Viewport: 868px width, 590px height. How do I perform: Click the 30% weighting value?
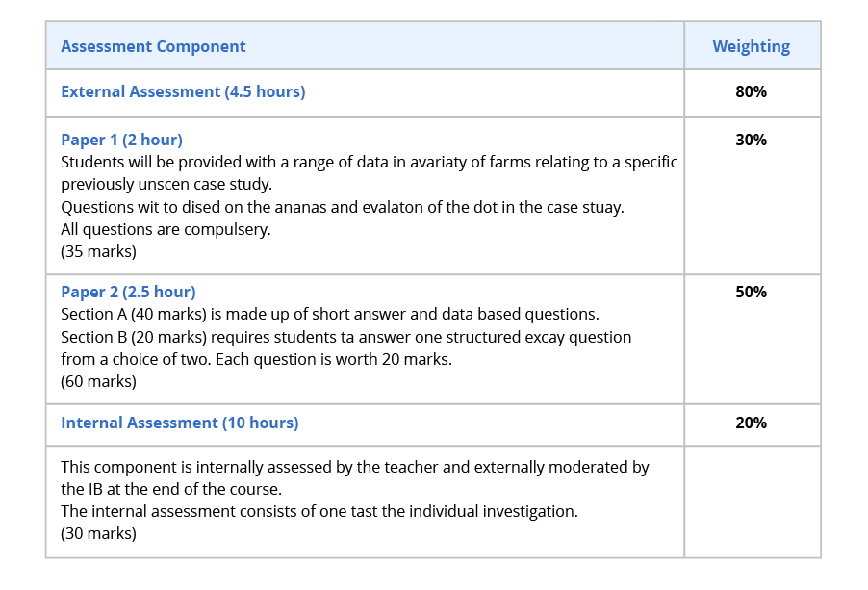[x=751, y=140]
